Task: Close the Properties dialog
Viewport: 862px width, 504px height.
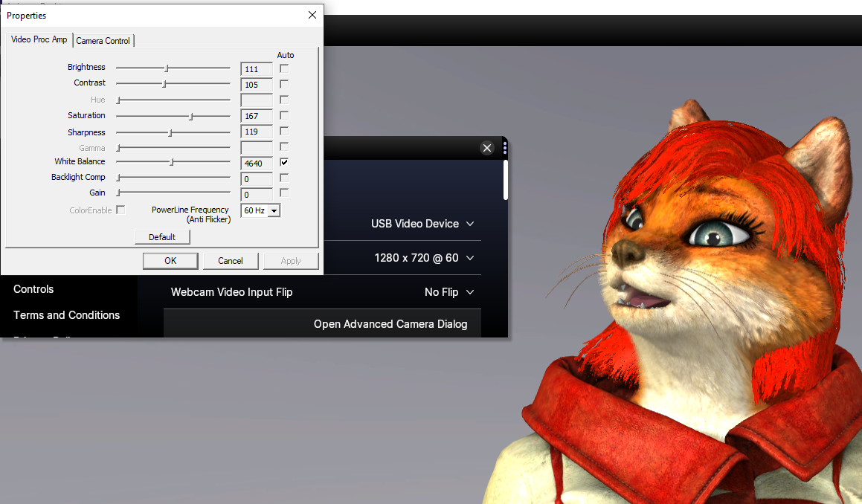Action: pos(312,15)
